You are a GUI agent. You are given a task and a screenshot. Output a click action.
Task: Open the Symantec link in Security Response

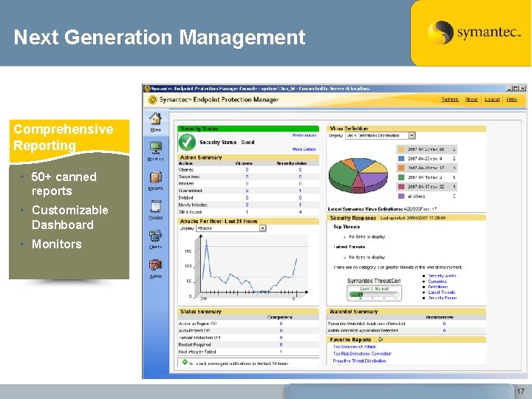pos(437,282)
